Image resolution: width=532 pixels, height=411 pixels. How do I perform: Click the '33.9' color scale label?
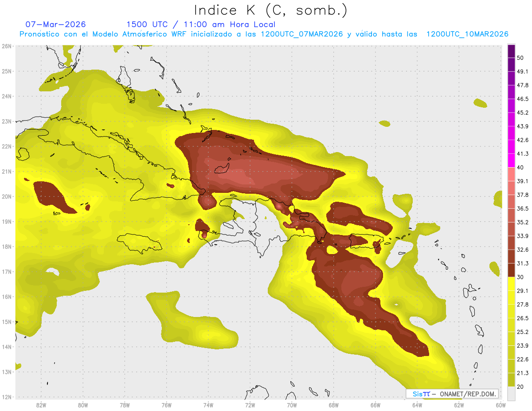tap(523, 235)
